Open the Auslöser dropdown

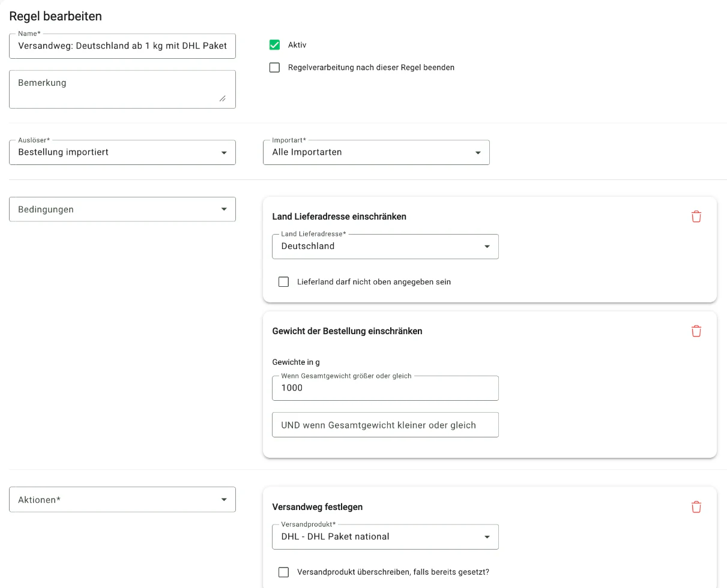122,152
